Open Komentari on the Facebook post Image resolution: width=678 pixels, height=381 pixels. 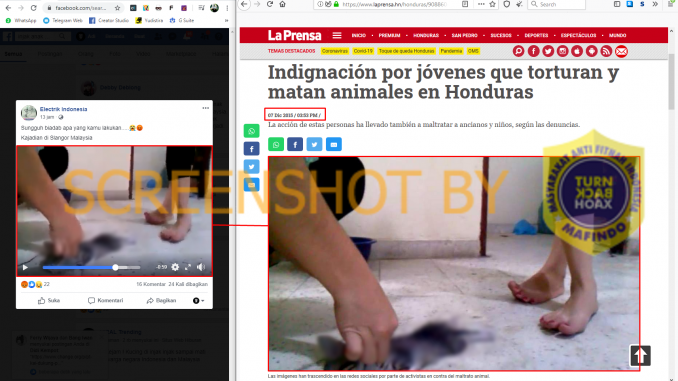(106, 300)
